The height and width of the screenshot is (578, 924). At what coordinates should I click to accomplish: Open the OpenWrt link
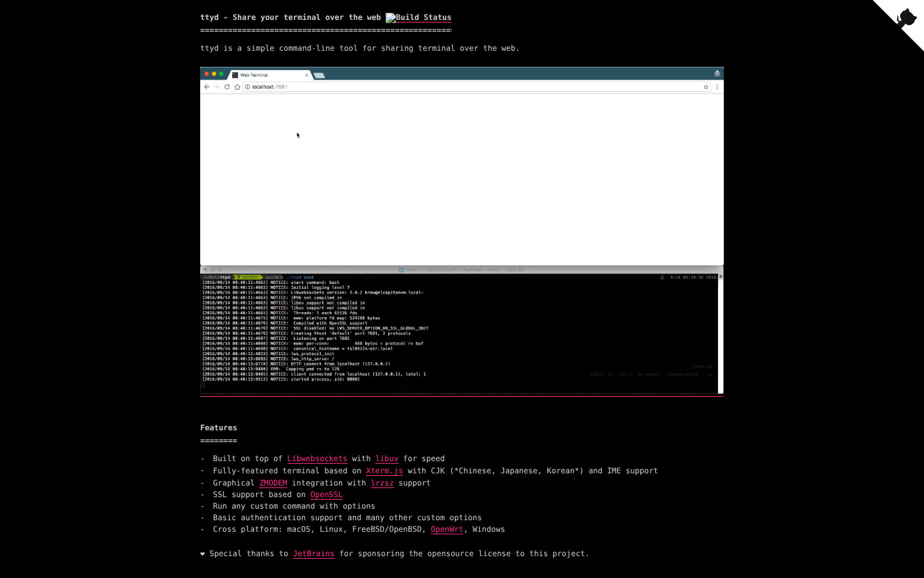447,529
